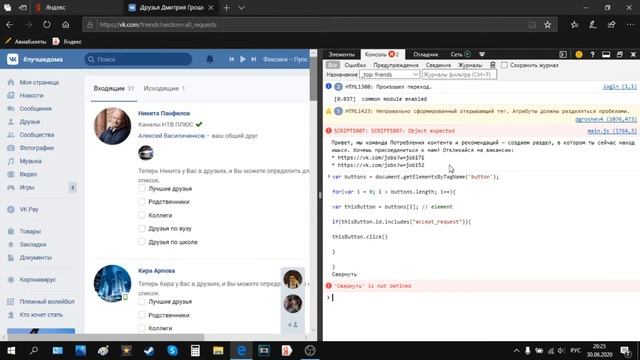Enable Сохранить журнал checkbox in console
The height and width of the screenshot is (360, 640).
click(x=504, y=65)
